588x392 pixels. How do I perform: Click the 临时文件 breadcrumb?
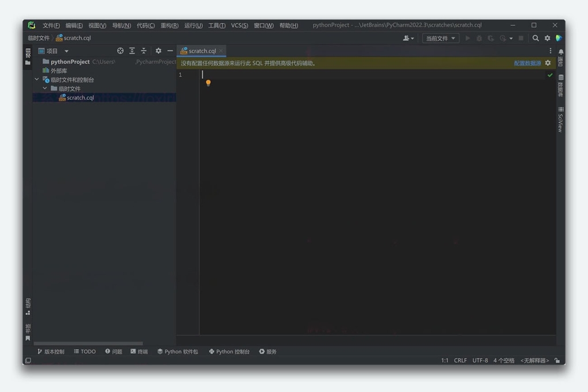pos(38,38)
